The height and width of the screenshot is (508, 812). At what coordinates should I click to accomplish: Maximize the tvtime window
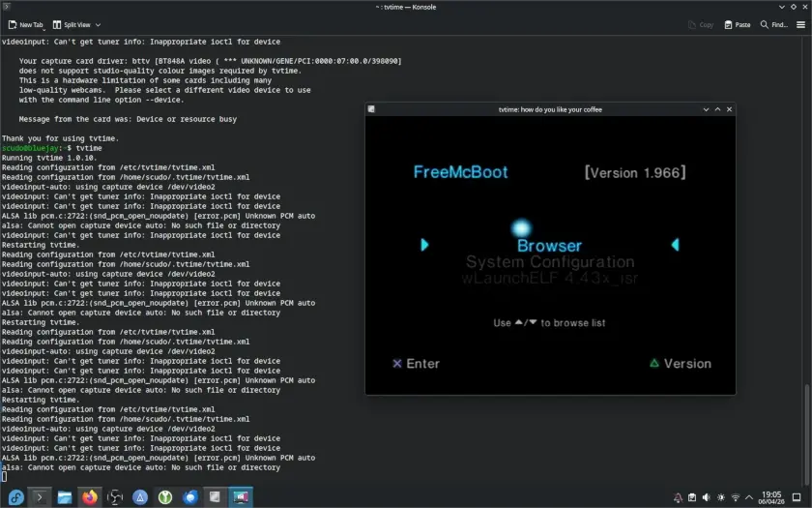(x=717, y=109)
